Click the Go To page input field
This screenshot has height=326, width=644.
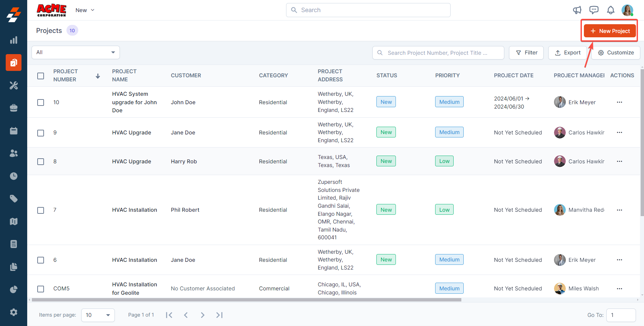point(620,315)
